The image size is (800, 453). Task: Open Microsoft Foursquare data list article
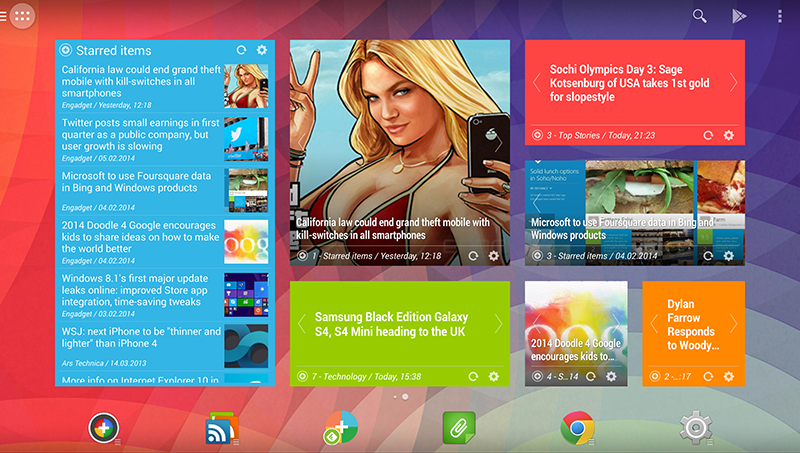(x=165, y=191)
